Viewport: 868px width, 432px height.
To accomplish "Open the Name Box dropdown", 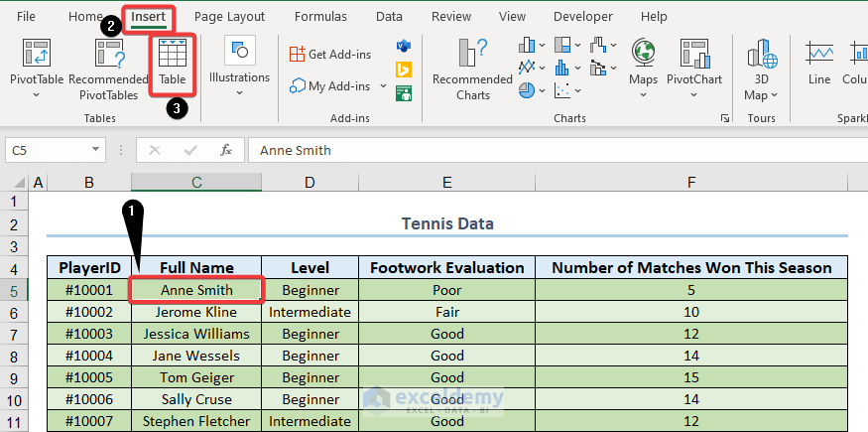I will [x=95, y=150].
